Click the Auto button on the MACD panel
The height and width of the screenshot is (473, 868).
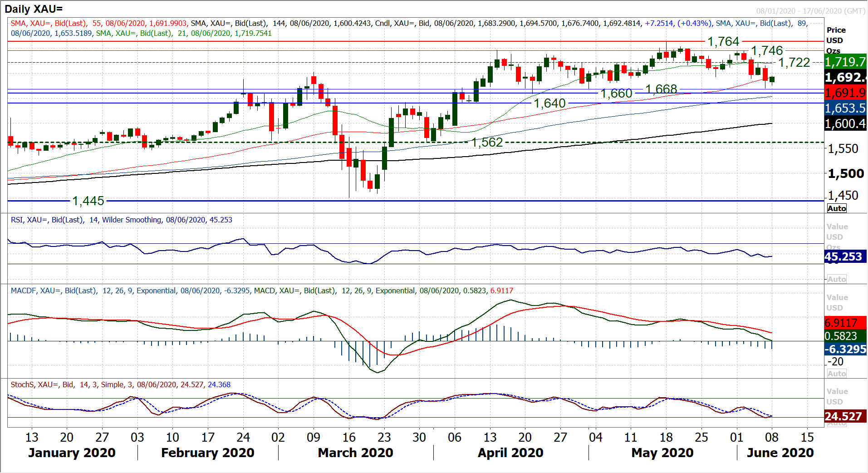[837, 374]
